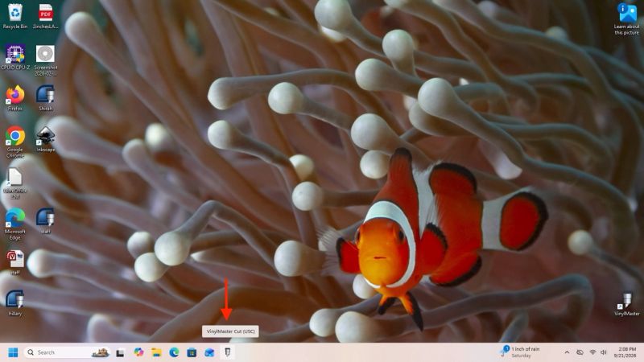The height and width of the screenshot is (362, 644).
Task: Click the volume speaker tray icon
Action: coord(603,352)
